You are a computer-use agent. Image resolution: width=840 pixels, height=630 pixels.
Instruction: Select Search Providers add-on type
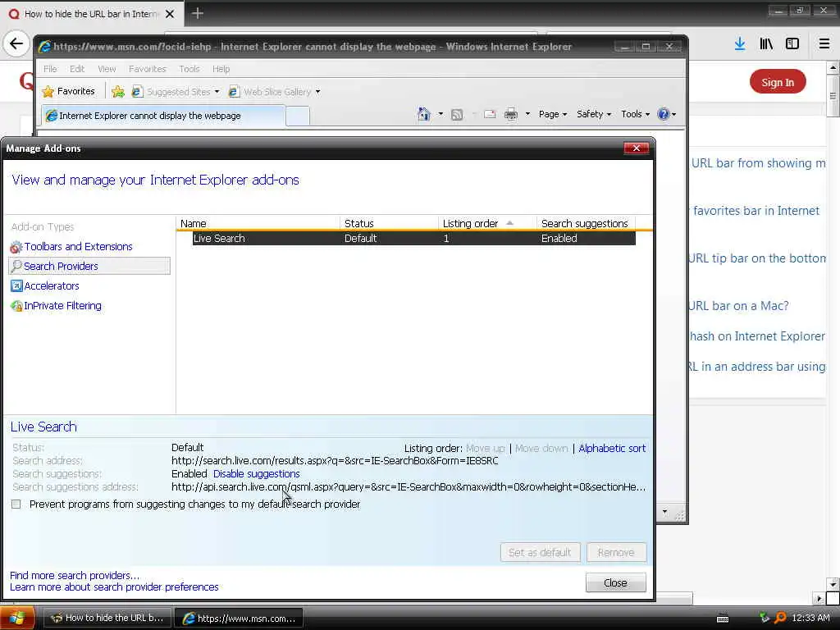[x=89, y=267]
